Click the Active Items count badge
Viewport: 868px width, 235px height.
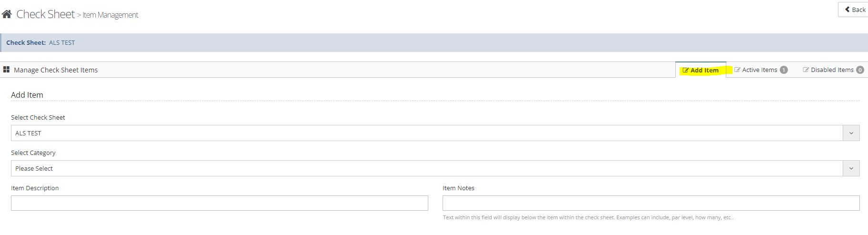[x=784, y=70]
